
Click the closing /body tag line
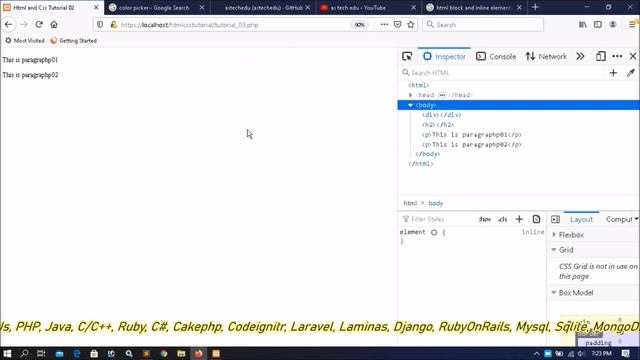427,154
